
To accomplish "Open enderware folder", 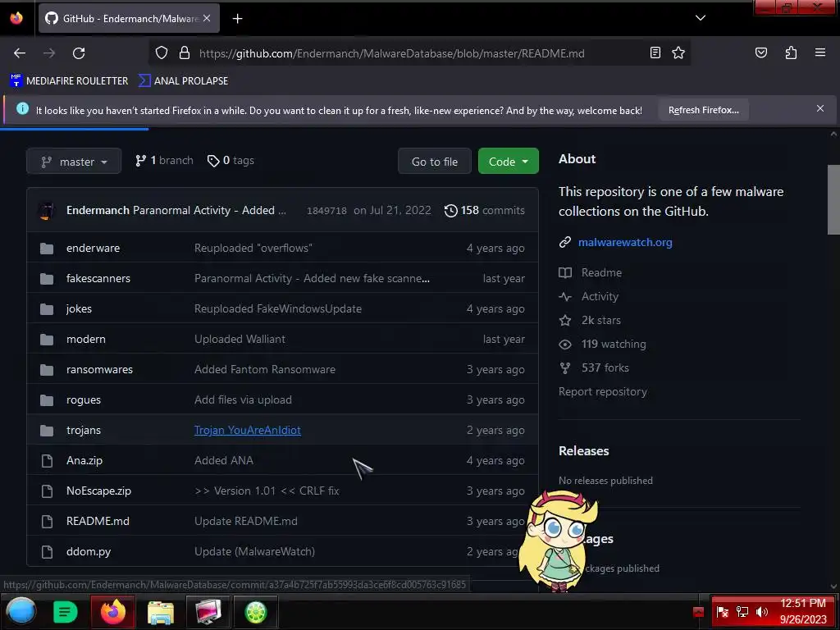I will click(x=94, y=248).
